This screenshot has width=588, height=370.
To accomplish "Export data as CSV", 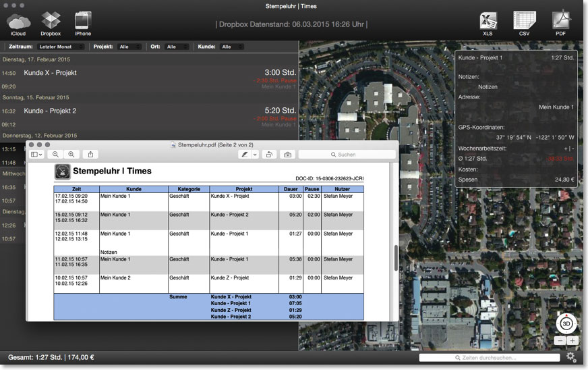I will click(x=524, y=24).
